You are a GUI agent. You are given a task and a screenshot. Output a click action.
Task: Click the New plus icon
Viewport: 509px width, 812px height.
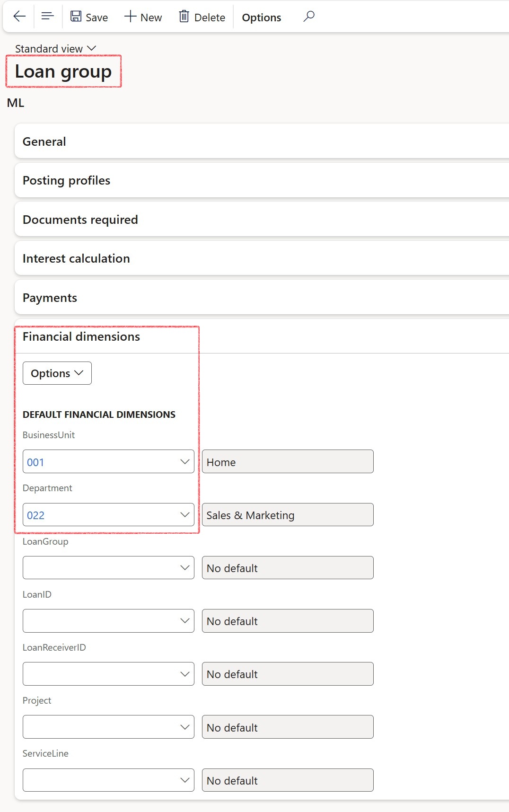130,17
